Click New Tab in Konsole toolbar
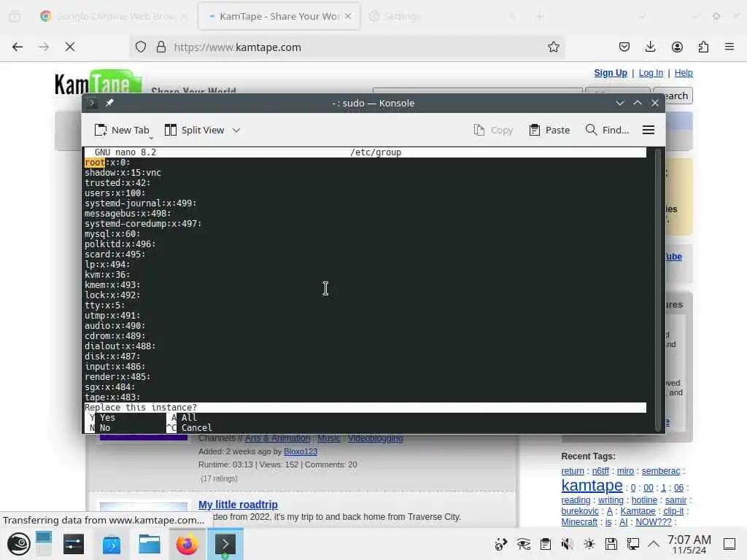747x560 pixels. pyautogui.click(x=122, y=130)
